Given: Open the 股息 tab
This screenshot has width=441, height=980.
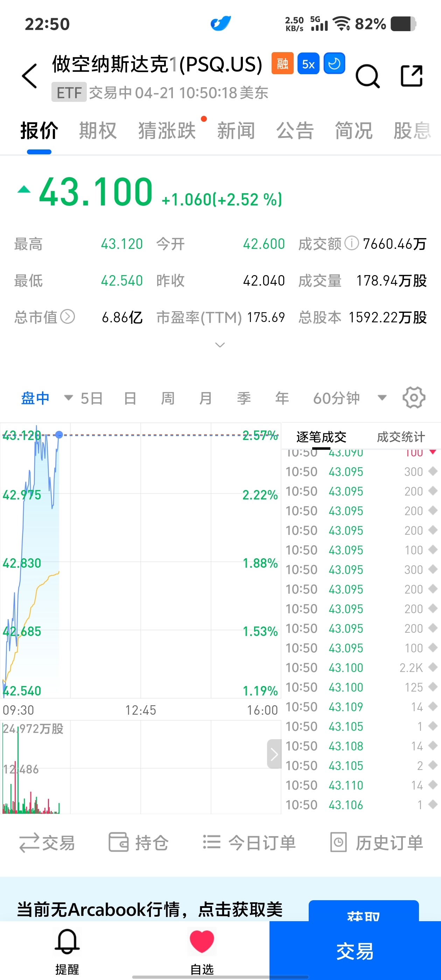Looking at the screenshot, I should pos(412,131).
